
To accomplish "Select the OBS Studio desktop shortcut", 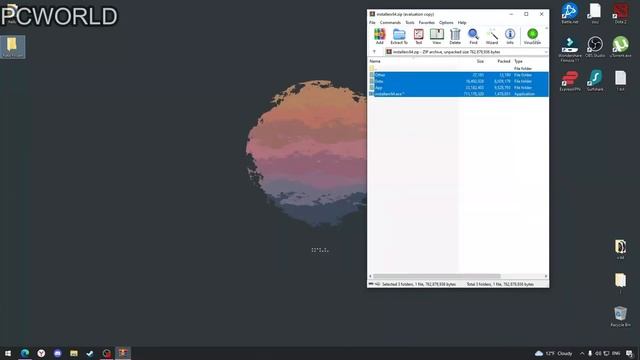I will pyautogui.click(x=595, y=47).
